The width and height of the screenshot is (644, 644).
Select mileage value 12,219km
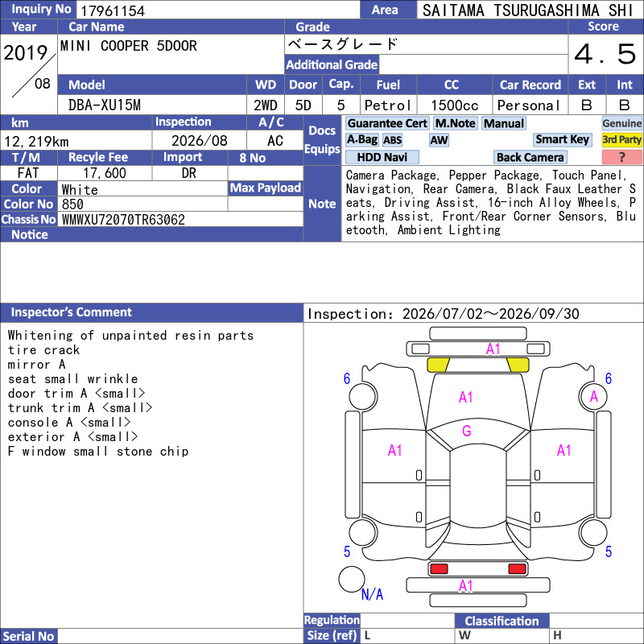point(36,142)
